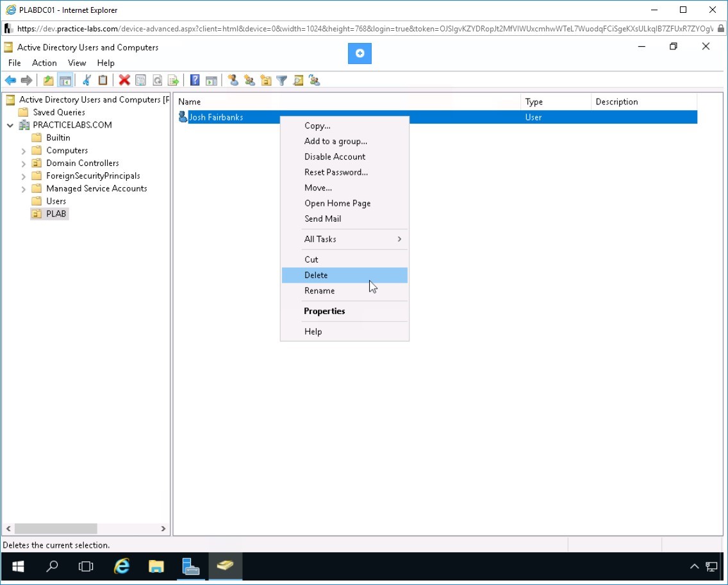Viewport: 728px width, 585px height.
Task: Click the browser address bar URL
Action: pos(365,29)
